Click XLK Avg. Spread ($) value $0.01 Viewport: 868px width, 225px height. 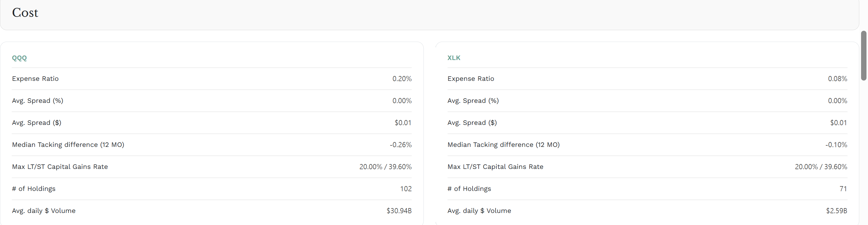[838, 123]
